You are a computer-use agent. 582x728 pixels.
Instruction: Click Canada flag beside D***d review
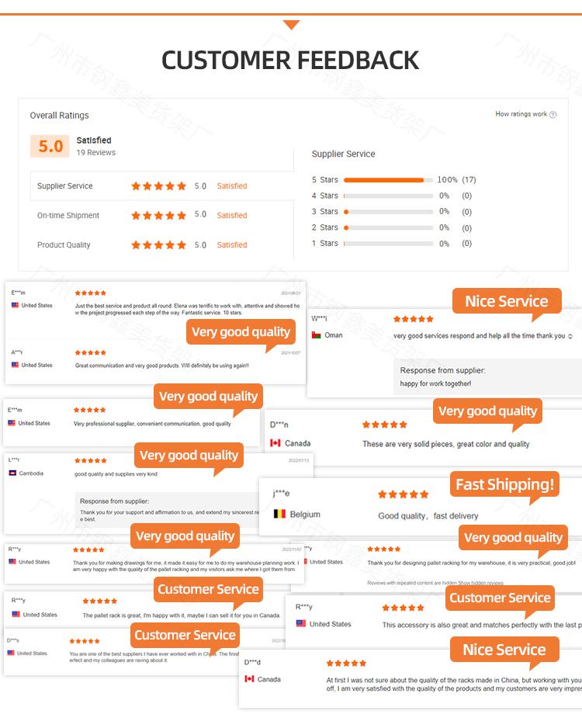click(249, 679)
